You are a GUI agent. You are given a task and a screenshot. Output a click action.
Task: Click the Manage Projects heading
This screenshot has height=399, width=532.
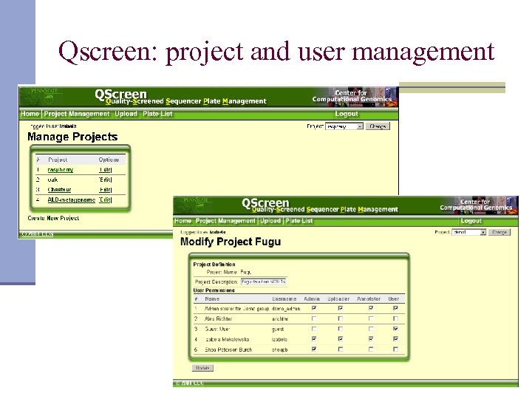coord(72,137)
